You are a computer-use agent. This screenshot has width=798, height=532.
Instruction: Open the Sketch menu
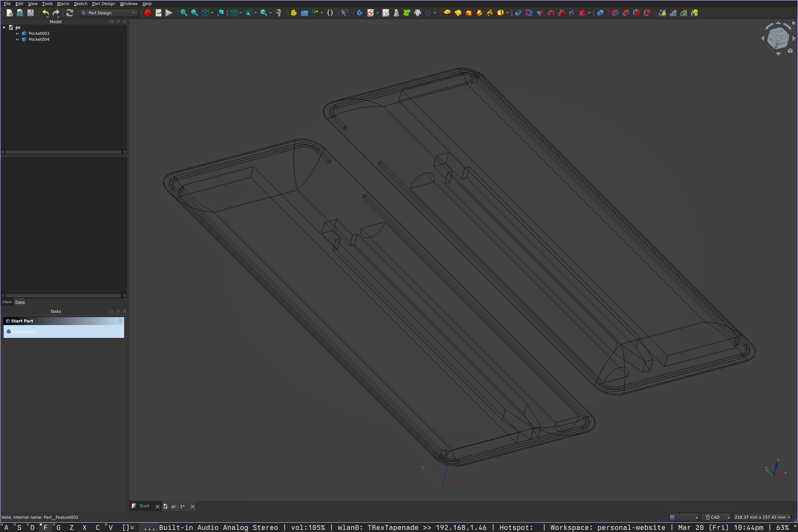80,3
